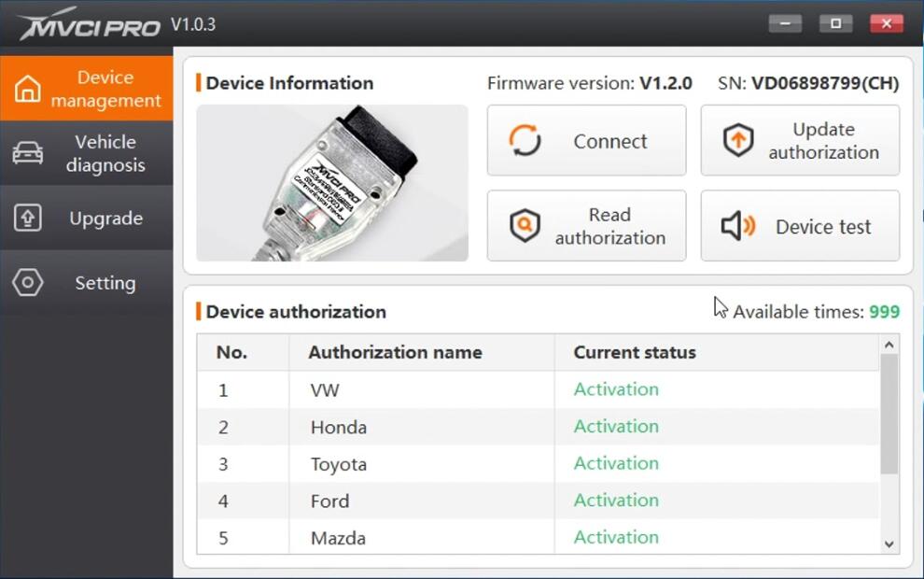The image size is (924, 579).
Task: Click the MVCI PRO logo
Action: tap(90, 23)
